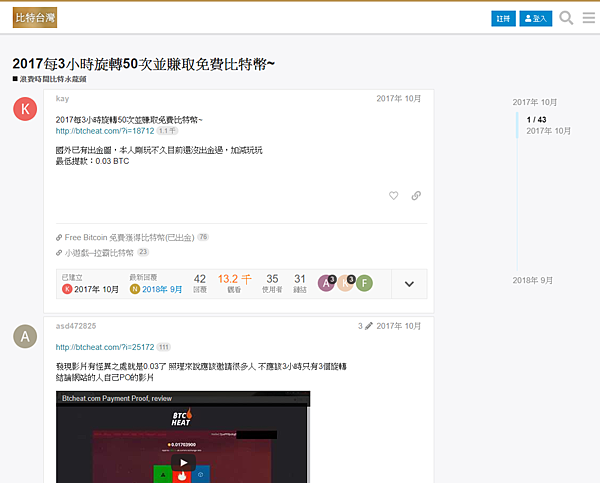Open Free Bitcoin related topic link
Screen dimensions: 600x483
coord(129,238)
